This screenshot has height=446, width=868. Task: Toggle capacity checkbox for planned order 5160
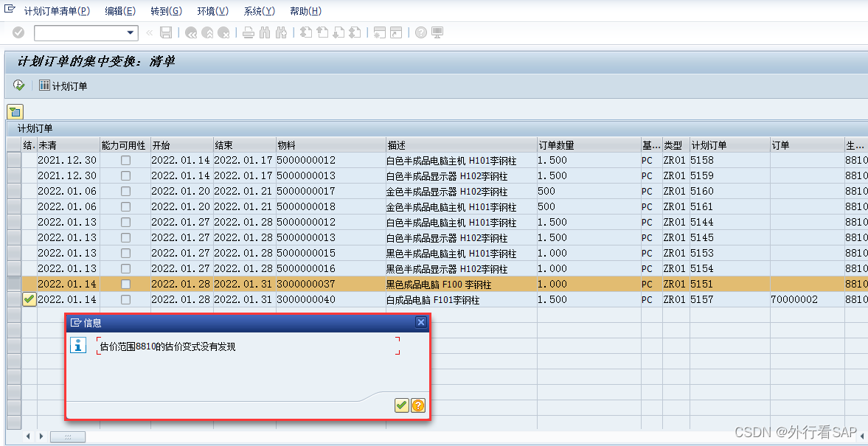tap(126, 192)
